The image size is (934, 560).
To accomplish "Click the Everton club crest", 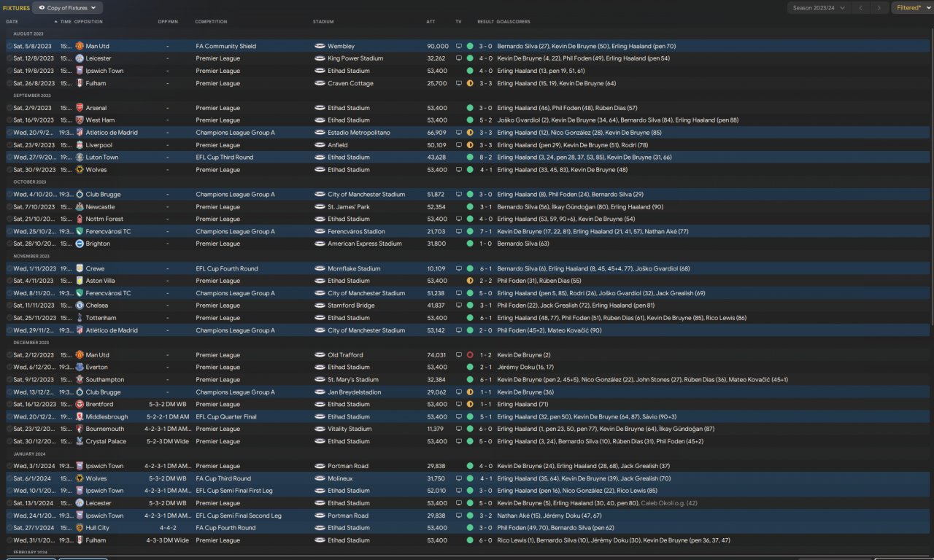I will pyautogui.click(x=80, y=367).
